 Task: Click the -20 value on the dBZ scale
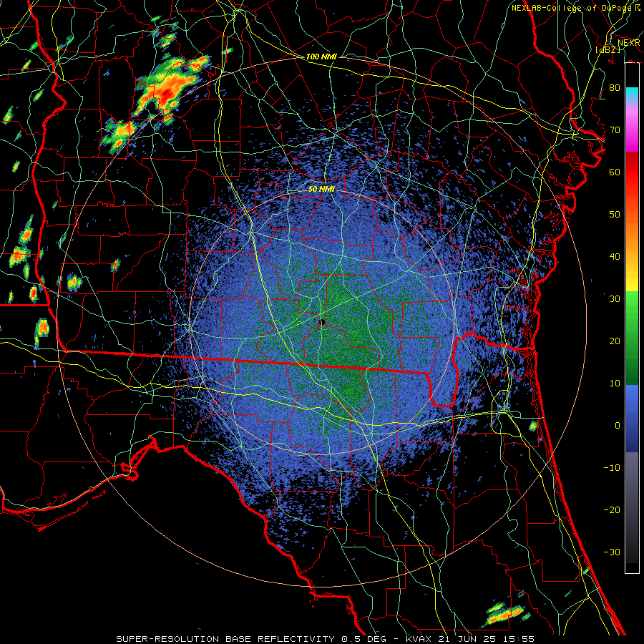pos(612,510)
